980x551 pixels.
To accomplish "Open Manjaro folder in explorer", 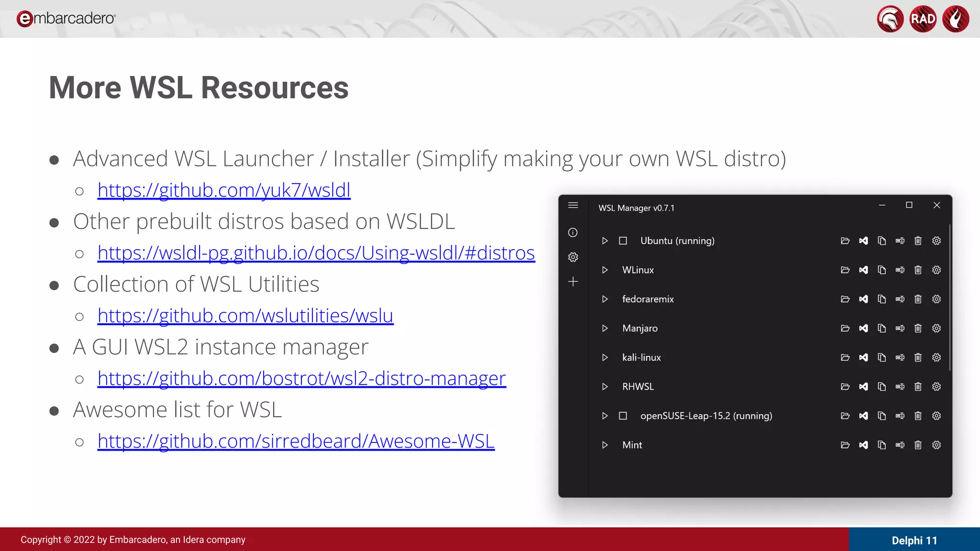I will (845, 328).
